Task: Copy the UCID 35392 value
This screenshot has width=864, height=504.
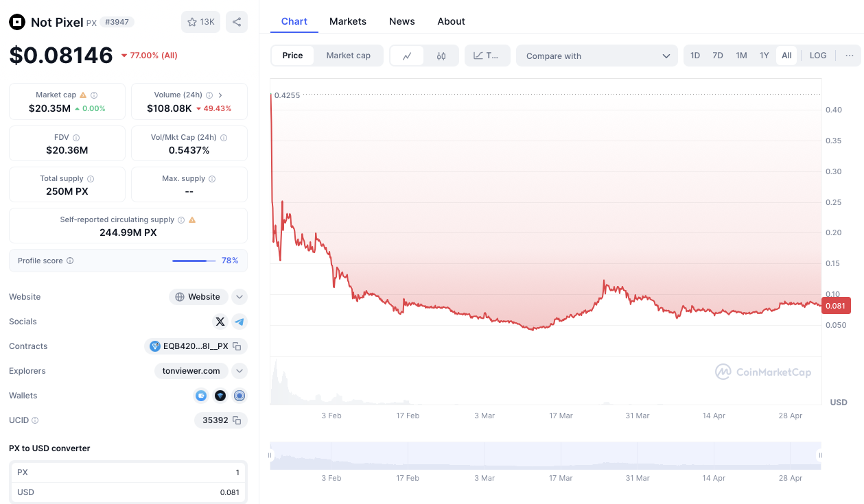Action: (x=237, y=420)
